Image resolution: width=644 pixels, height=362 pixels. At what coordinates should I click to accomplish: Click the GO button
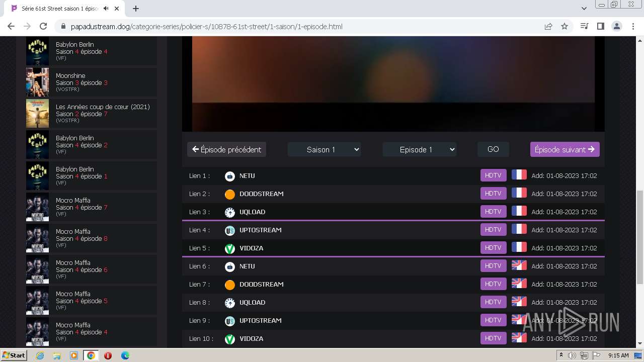point(493,149)
